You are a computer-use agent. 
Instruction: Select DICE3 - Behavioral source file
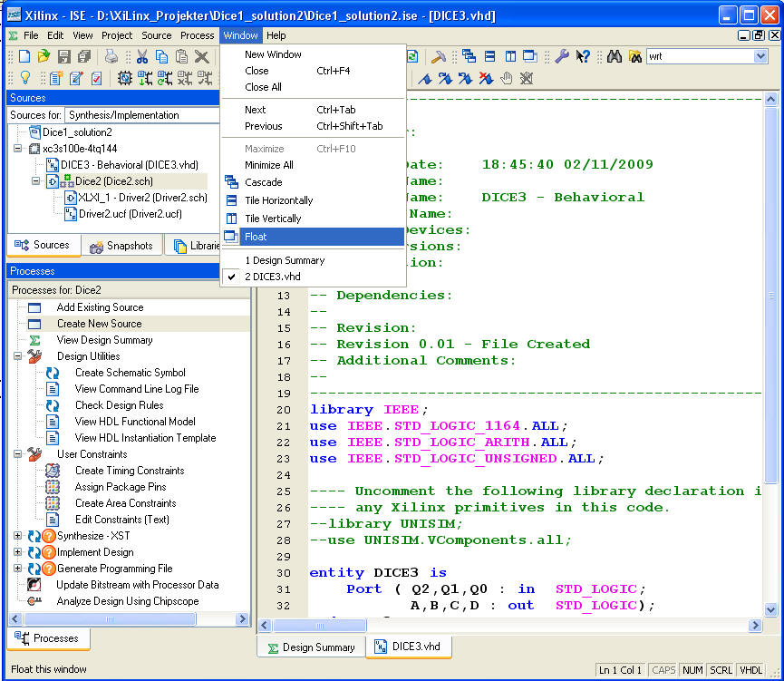coord(129,165)
